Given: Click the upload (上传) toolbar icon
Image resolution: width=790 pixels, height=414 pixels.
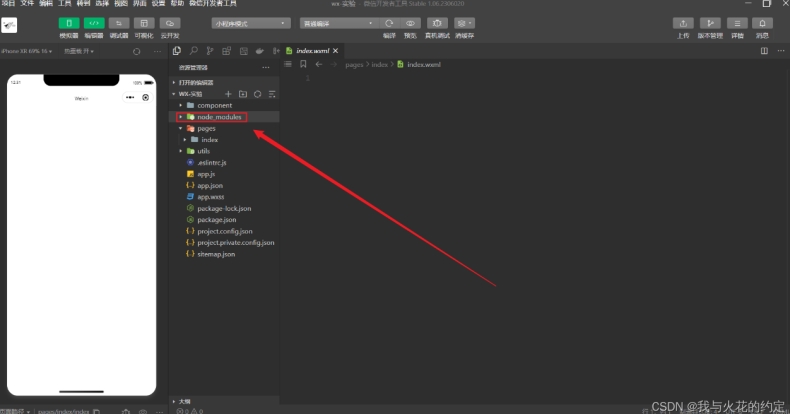Looking at the screenshot, I should point(683,23).
